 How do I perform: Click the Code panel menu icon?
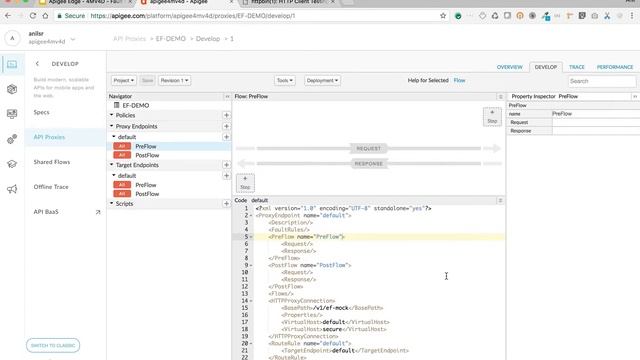[x=500, y=200]
